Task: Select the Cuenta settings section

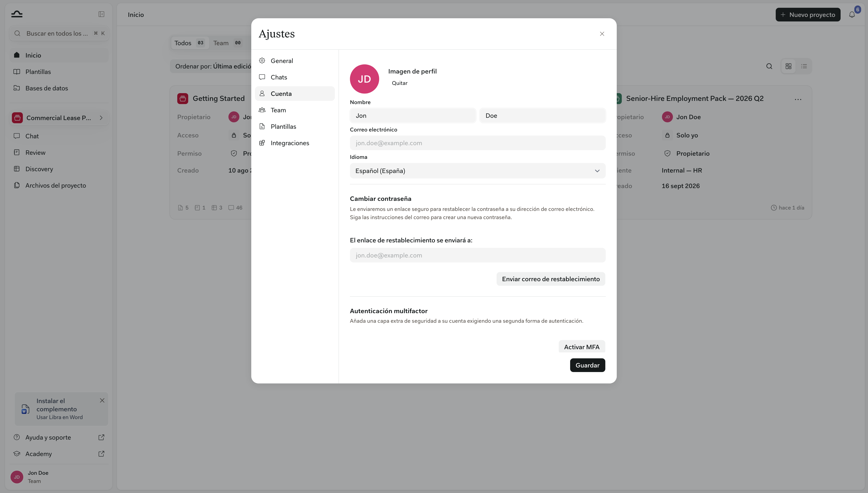Action: 295,93
